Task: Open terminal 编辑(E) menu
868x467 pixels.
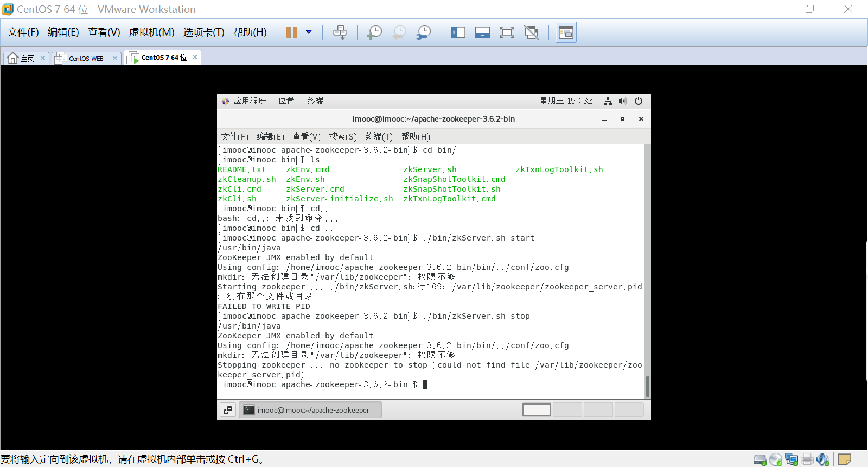Action: (271, 137)
